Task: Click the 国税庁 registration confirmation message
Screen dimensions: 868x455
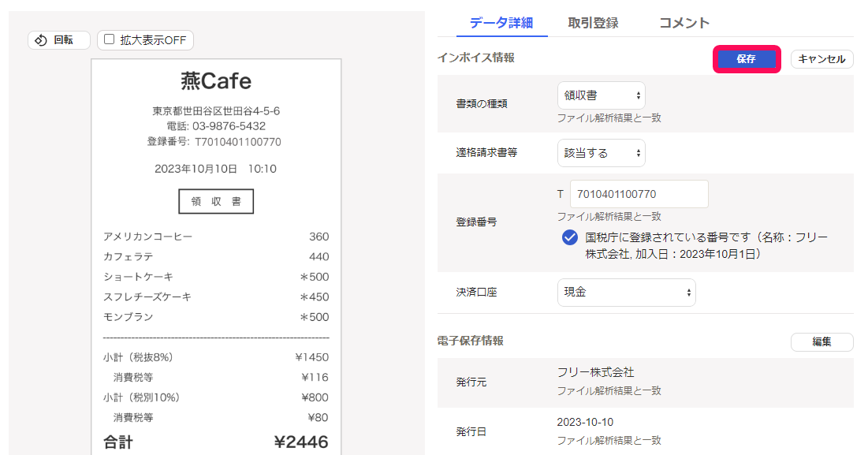Action: [x=707, y=246]
